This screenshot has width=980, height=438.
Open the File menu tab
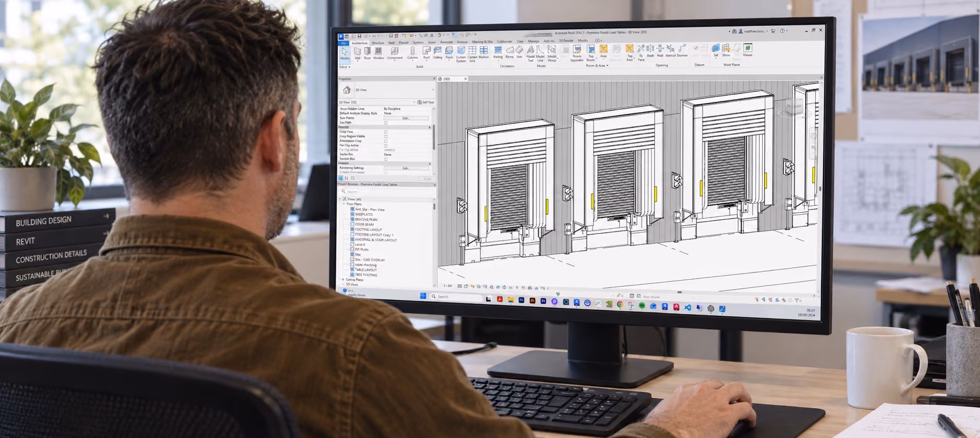click(343, 43)
